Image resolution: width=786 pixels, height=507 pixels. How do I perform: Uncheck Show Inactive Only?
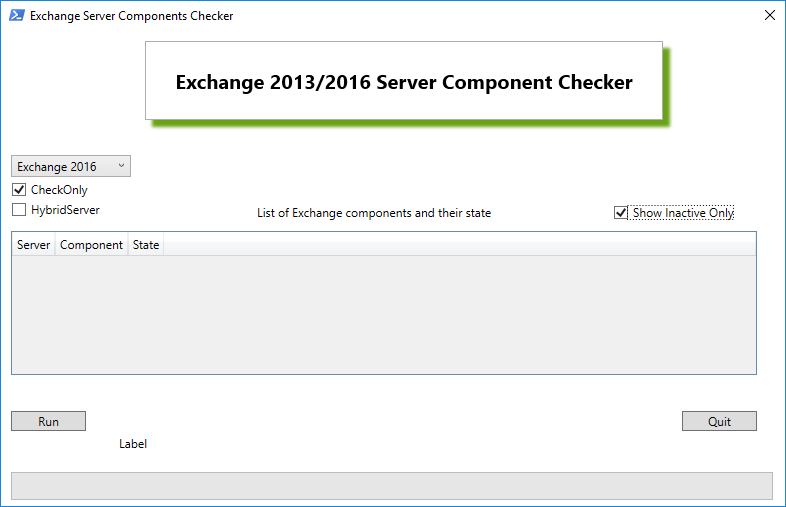coord(621,213)
